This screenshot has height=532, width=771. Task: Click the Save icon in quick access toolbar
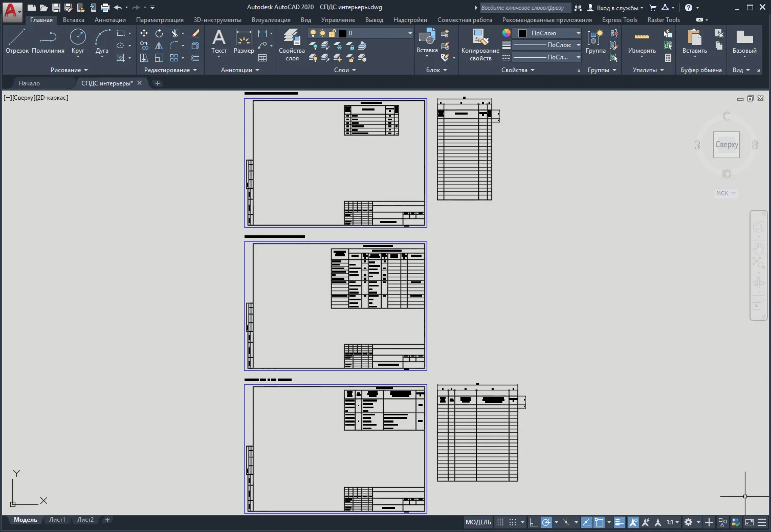[56, 8]
